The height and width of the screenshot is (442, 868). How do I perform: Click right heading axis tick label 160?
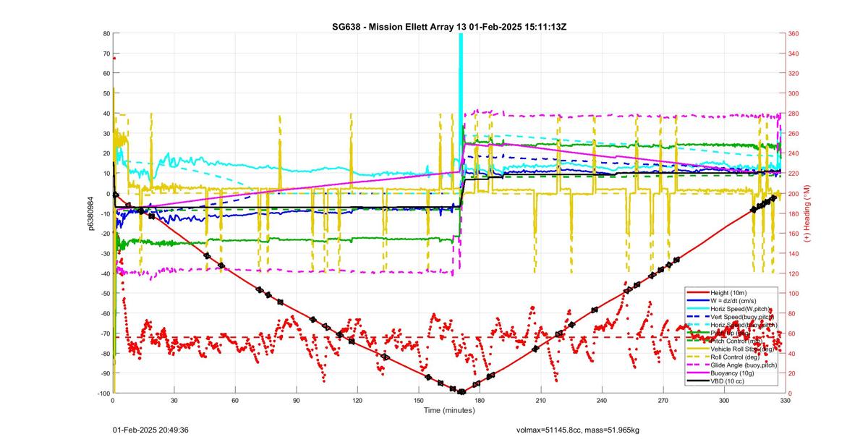click(794, 233)
